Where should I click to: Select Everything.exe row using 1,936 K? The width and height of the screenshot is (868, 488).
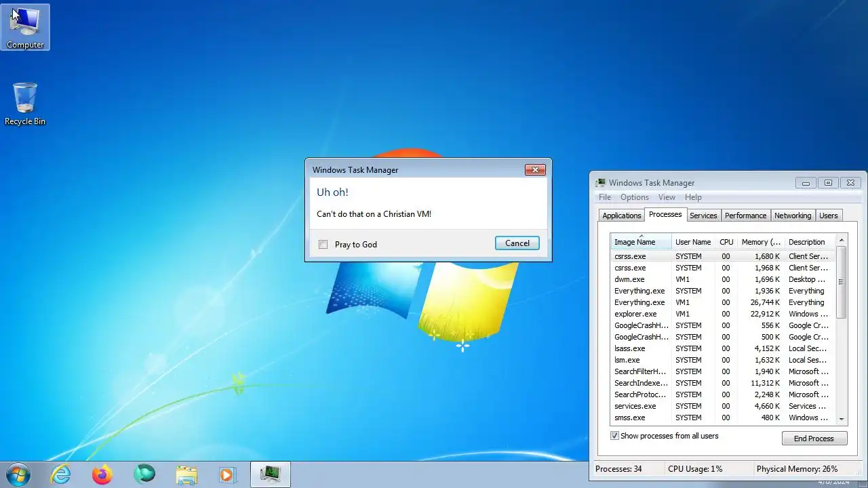pyautogui.click(x=723, y=291)
